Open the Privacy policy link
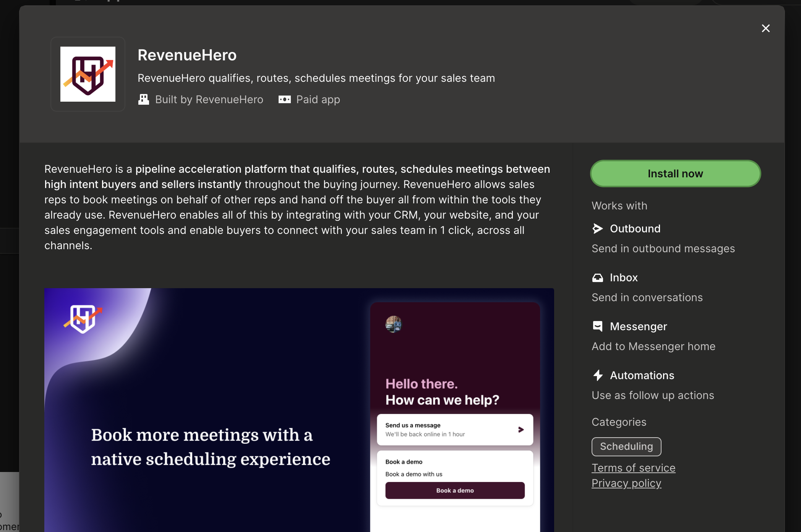801x532 pixels. click(626, 483)
